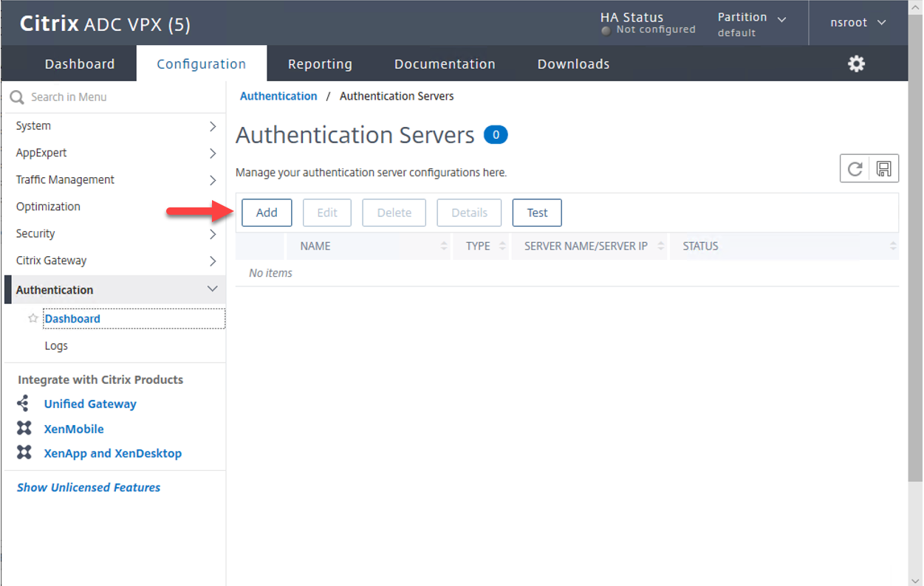Sort by TYPE column arrows
The image size is (924, 586).
pyautogui.click(x=502, y=247)
